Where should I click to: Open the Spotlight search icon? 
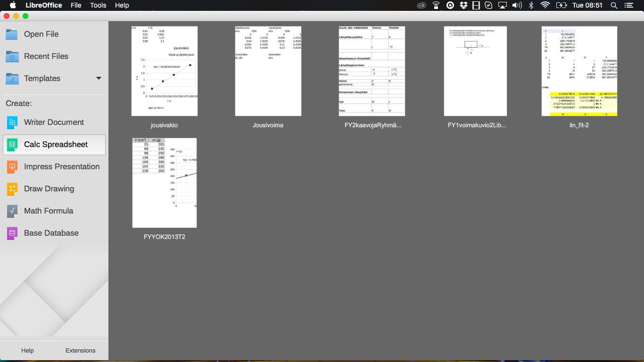pos(614,5)
